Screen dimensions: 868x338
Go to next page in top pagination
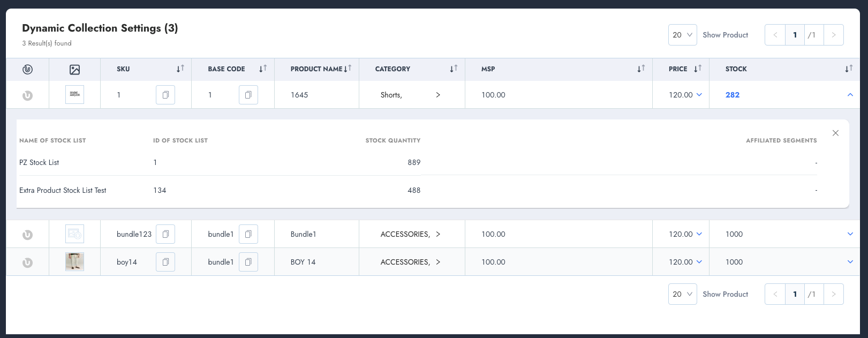pos(833,35)
